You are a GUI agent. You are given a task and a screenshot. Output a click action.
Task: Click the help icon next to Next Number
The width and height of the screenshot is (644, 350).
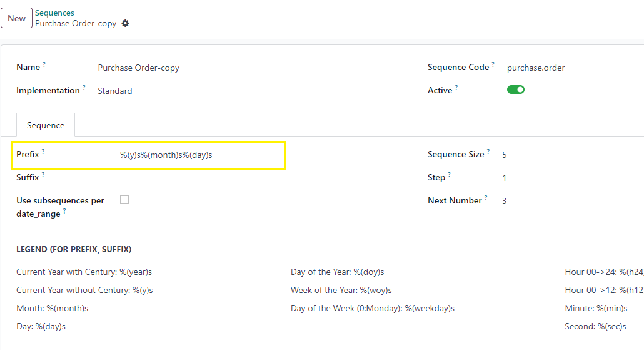pos(485,197)
